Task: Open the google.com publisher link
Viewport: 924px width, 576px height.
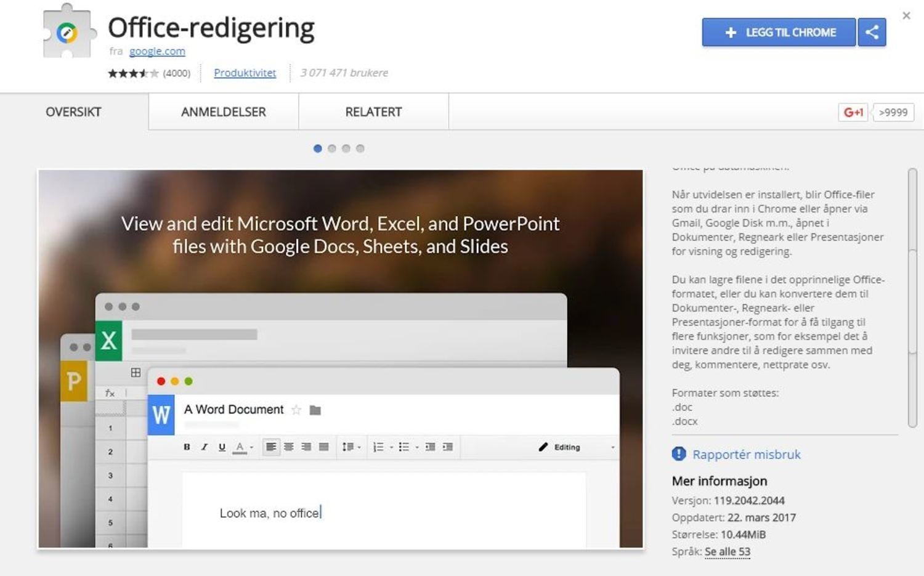Action: (x=157, y=51)
